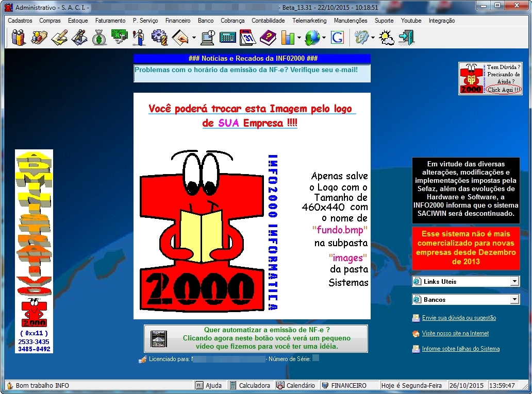This screenshot has height=394, width=532.
Task: Open the Telemarketing menu
Action: point(309,21)
